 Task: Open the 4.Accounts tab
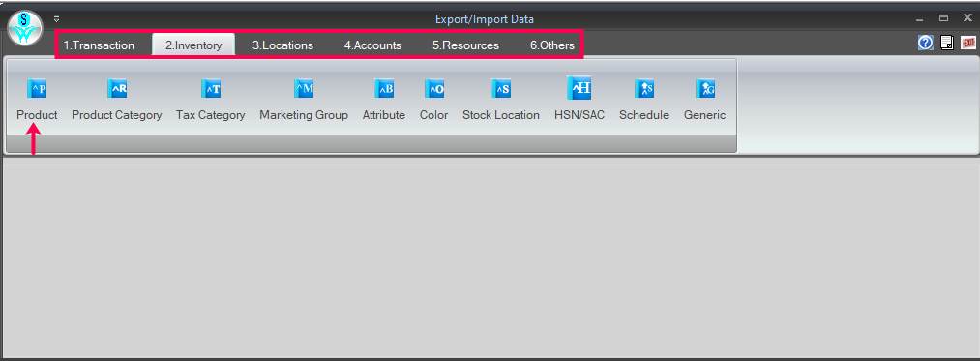point(372,45)
